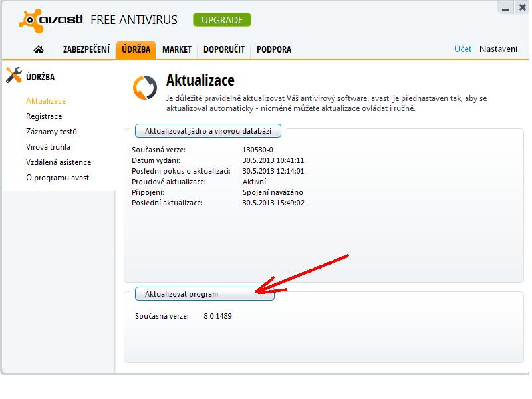Screen dimensions: 532x399
Task: Click the Aktualizace refresh circle icon
Action: [145, 88]
